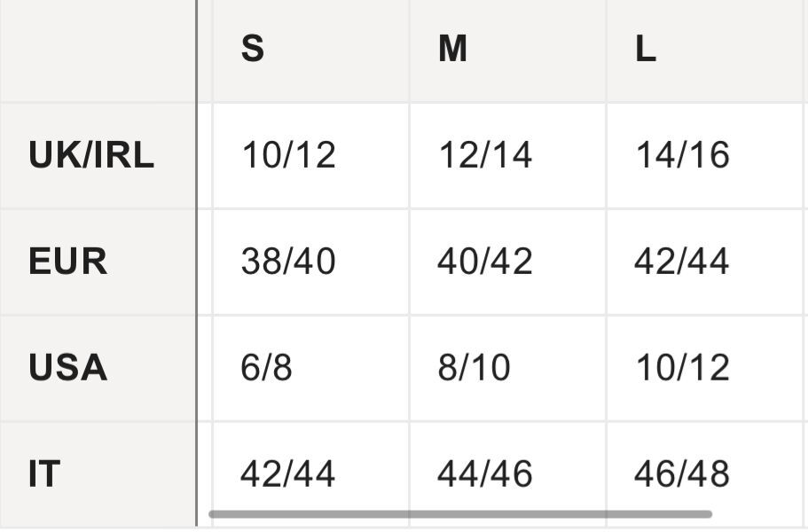
Task: Choose the IT 44/46 cell
Action: point(485,473)
